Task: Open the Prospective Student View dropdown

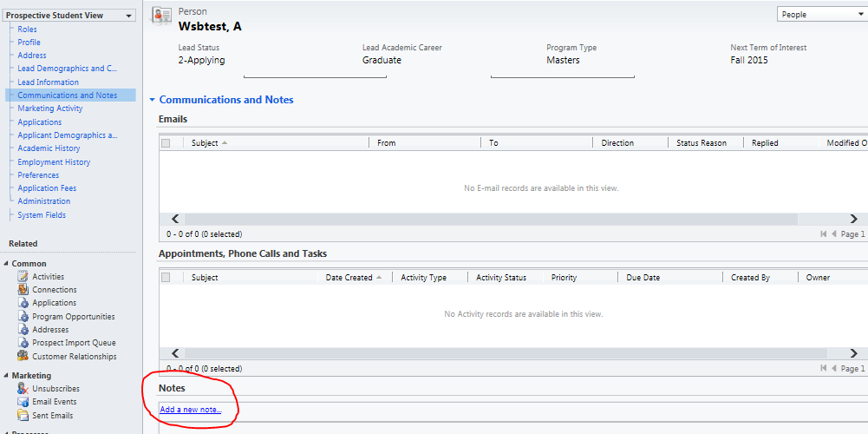Action: point(69,16)
